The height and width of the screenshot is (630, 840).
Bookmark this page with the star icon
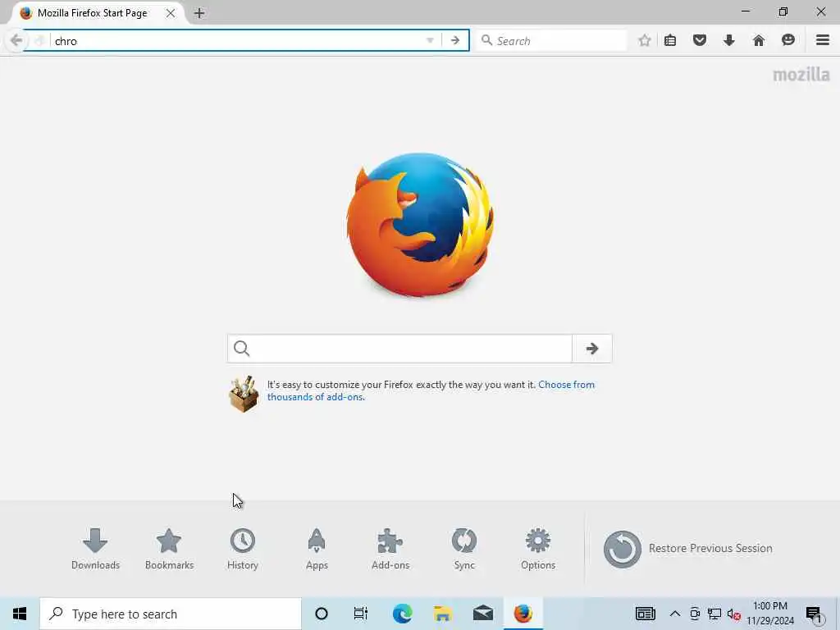(x=645, y=41)
